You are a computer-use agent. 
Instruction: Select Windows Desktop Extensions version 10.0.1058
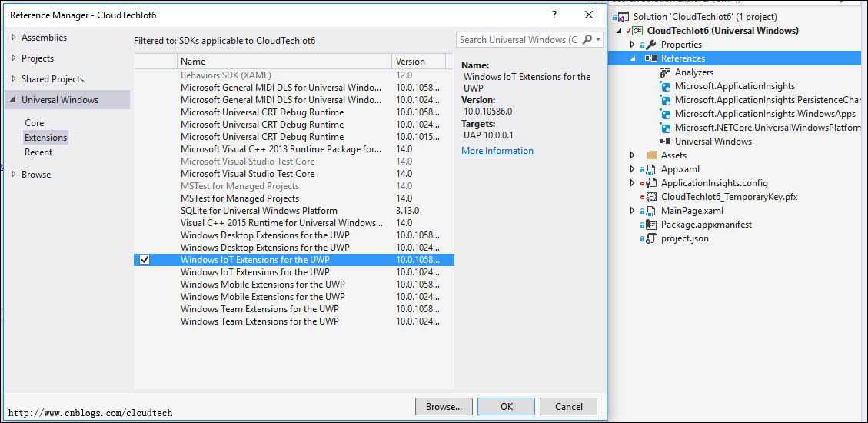[294, 235]
